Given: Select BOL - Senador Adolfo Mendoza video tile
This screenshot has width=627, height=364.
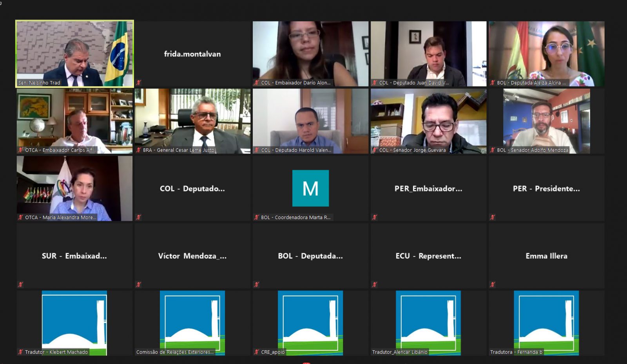Looking at the screenshot, I should (546, 121).
